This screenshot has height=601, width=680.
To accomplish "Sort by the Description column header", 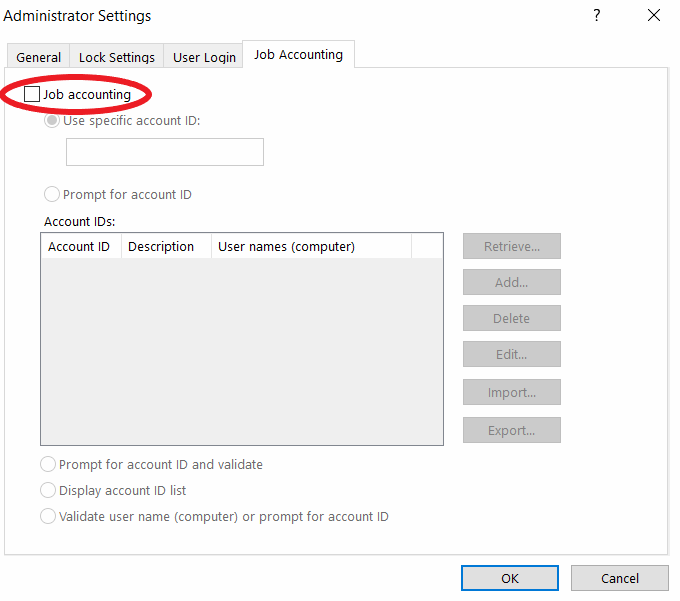I will [x=167, y=246].
